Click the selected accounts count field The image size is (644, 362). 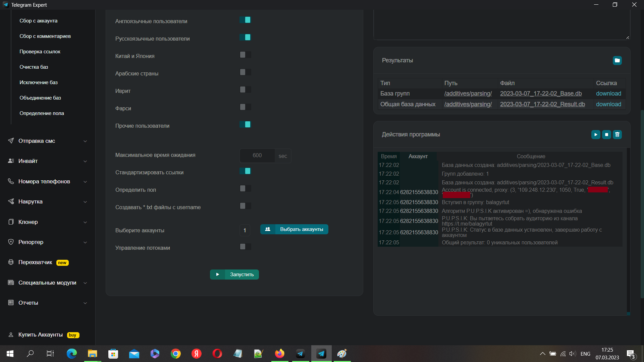tap(245, 230)
